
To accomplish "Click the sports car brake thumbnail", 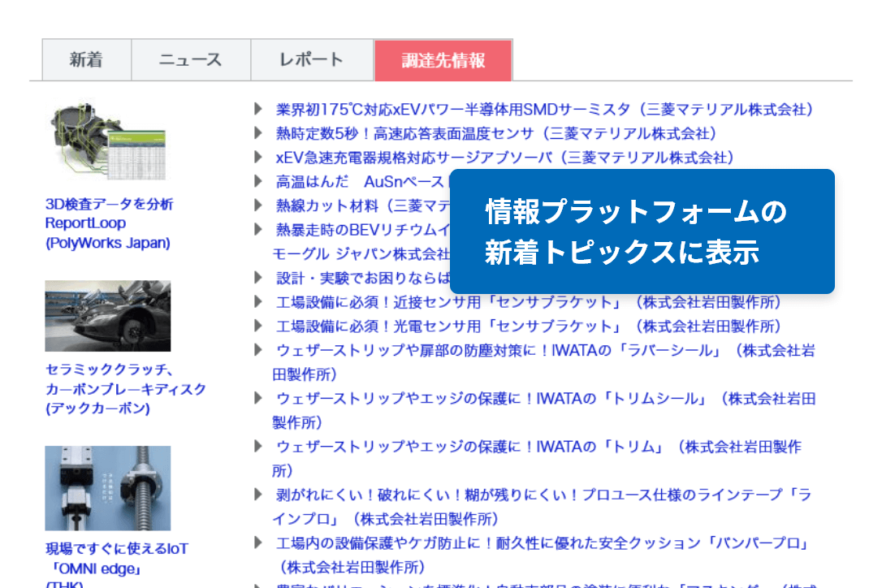I will pos(108,316).
